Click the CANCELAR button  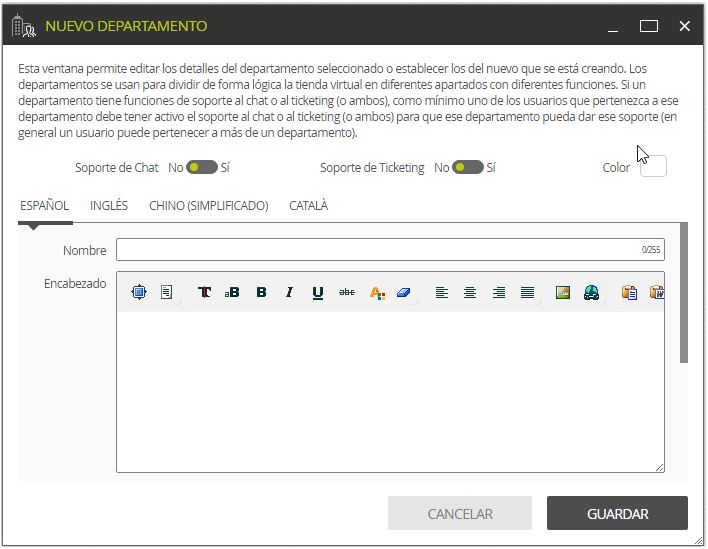[460, 513]
